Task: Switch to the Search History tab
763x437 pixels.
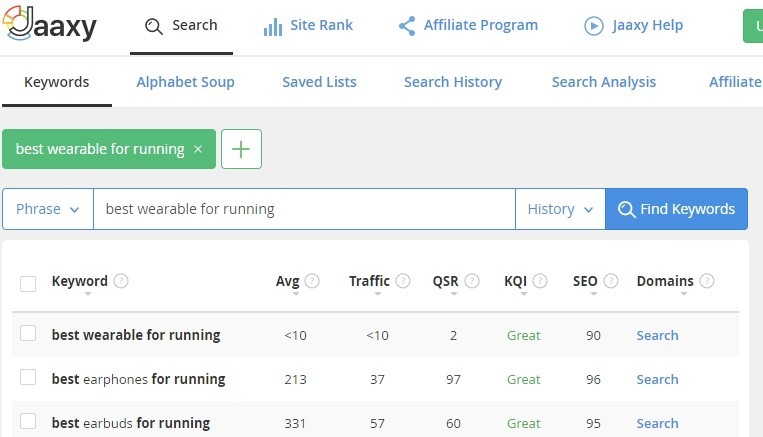Action: 453,82
